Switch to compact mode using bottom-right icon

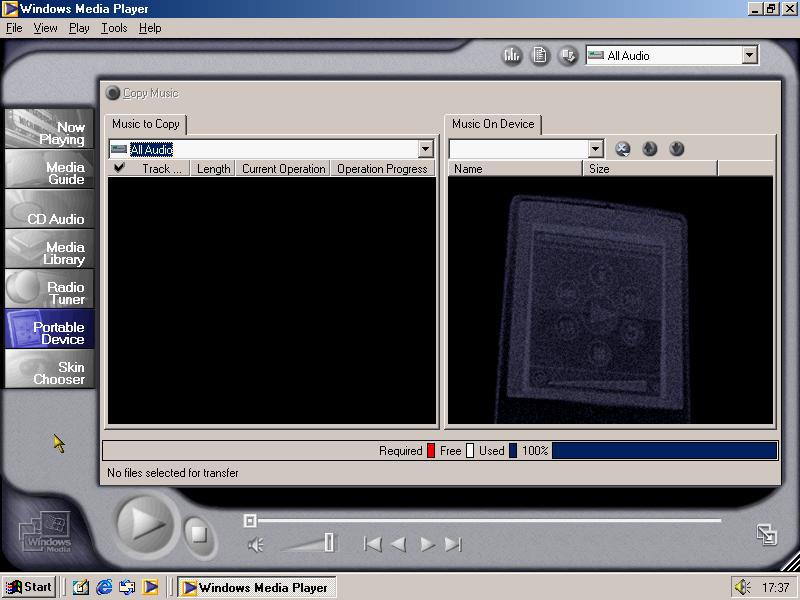[767, 534]
